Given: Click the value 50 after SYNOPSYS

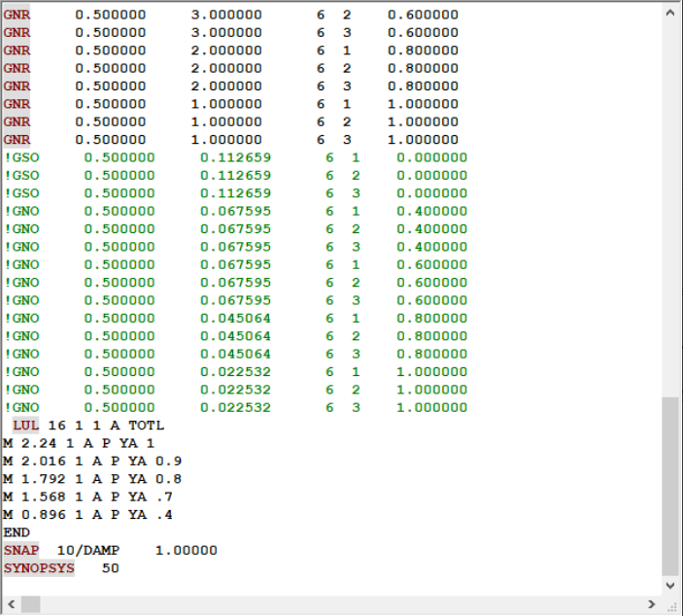Looking at the screenshot, I should coord(111,568).
